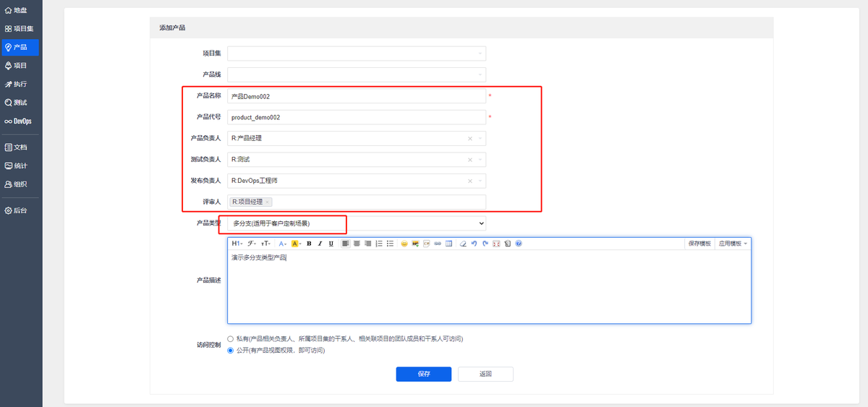868x407 pixels.
Task: Open 执行 in sidebar
Action: 20,84
